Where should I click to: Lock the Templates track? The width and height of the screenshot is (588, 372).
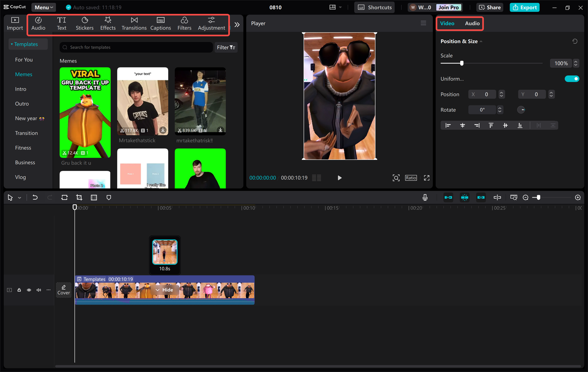(19, 290)
